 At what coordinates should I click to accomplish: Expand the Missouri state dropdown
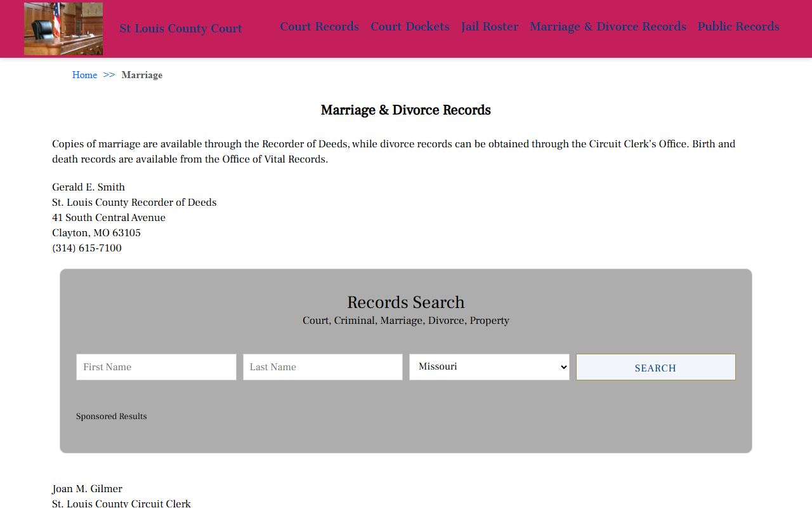tap(489, 367)
